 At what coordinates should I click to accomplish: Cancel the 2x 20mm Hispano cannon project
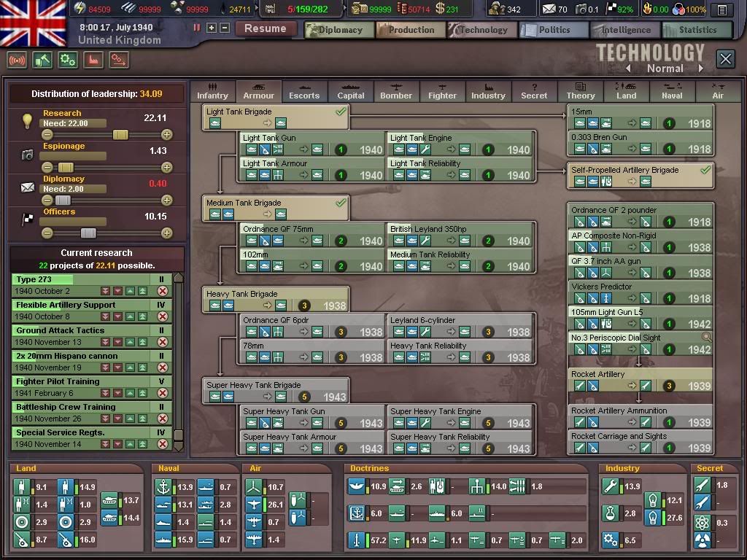point(163,367)
